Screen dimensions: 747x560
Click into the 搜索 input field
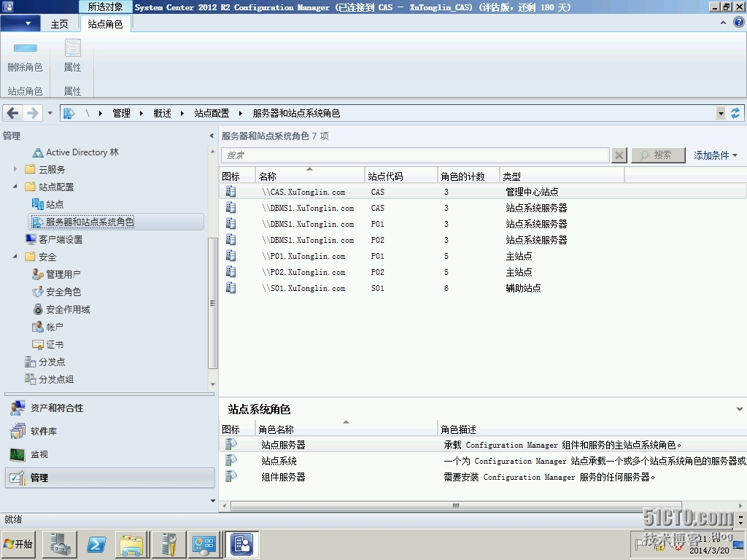point(415,155)
